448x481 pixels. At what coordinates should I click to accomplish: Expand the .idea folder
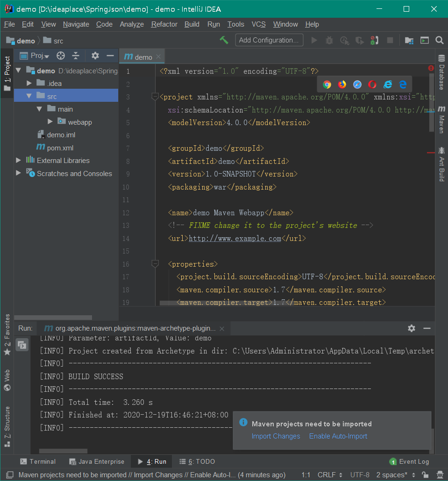[x=29, y=83]
